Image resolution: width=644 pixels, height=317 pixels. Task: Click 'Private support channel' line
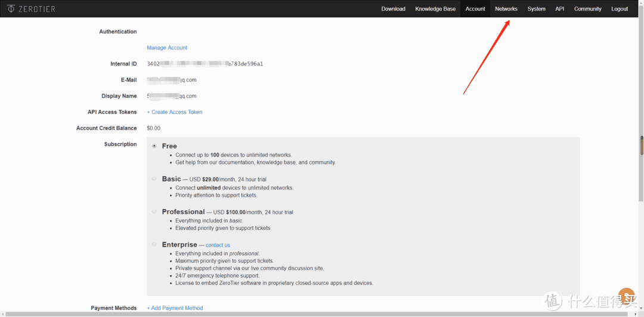(250, 268)
